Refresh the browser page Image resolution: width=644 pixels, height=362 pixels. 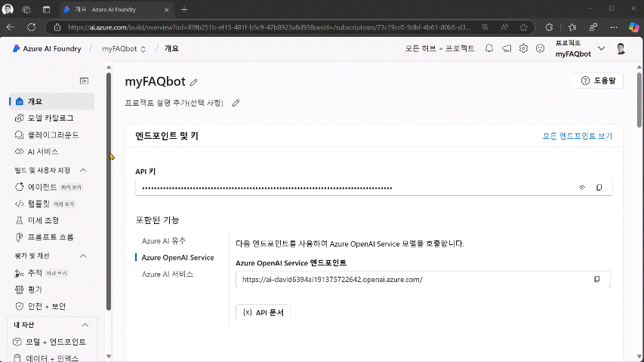31,27
